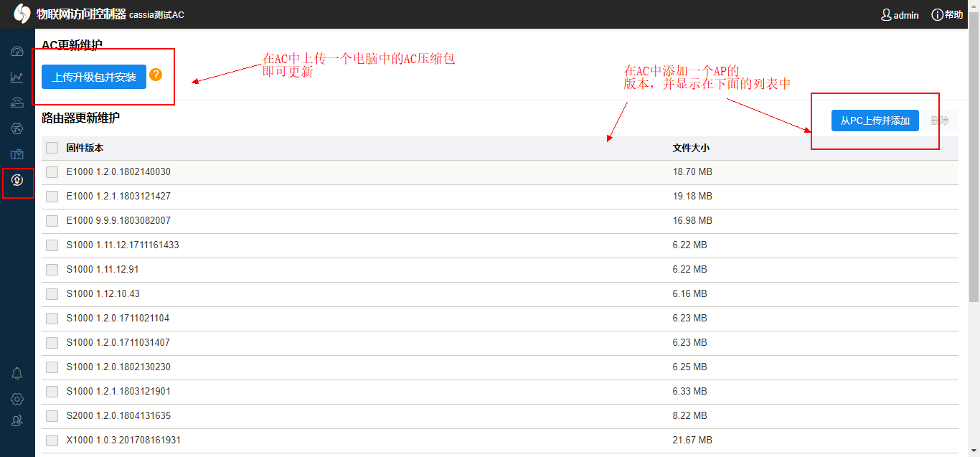This screenshot has height=457, width=980.
Task: Open the 帮助 help menu
Action: 947,15
